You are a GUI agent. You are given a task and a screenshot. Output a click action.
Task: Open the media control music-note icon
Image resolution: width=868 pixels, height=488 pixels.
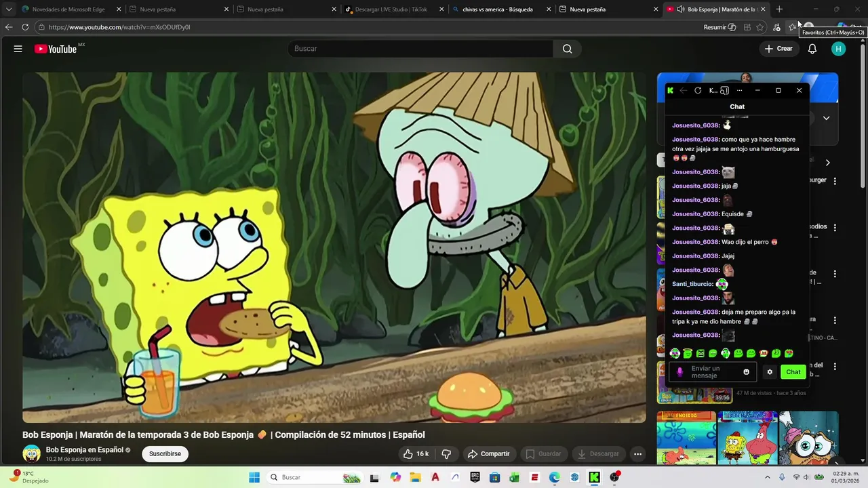pyautogui.click(x=776, y=27)
